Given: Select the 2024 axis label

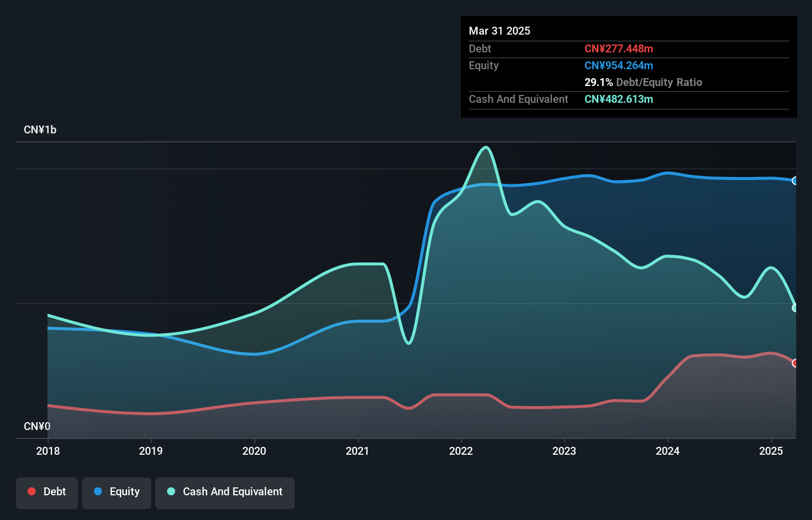Looking at the screenshot, I should [668, 451].
